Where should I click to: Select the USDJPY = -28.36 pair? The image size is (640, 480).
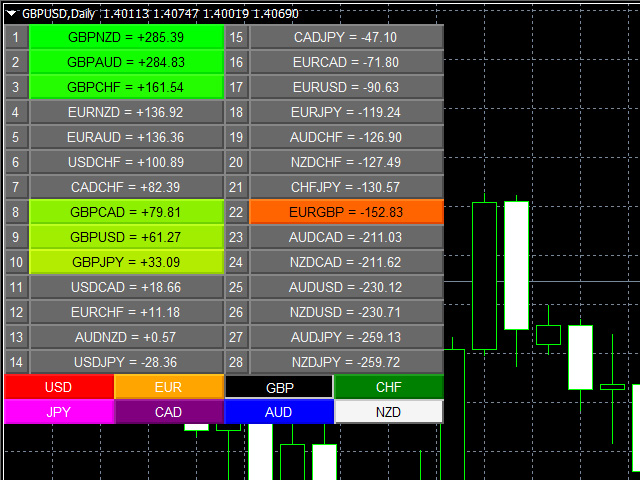[x=127, y=362]
